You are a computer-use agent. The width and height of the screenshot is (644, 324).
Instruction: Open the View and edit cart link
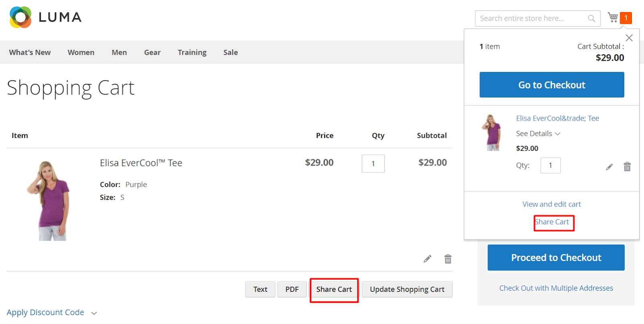[x=551, y=204]
